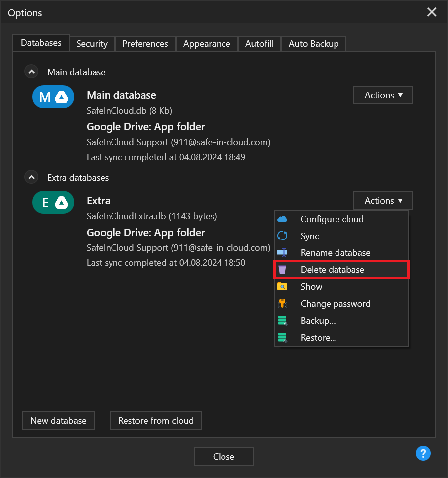Click Restore from cloud button

click(156, 421)
